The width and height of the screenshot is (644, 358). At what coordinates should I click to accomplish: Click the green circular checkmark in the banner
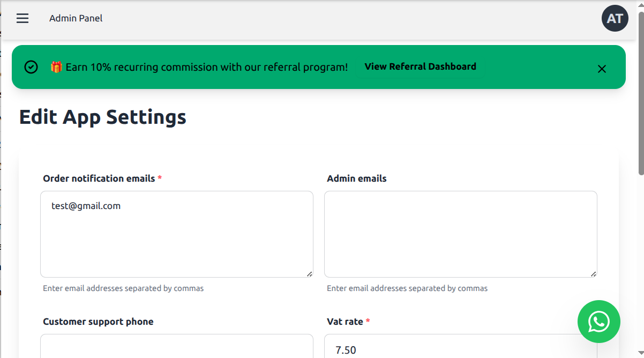pyautogui.click(x=31, y=66)
